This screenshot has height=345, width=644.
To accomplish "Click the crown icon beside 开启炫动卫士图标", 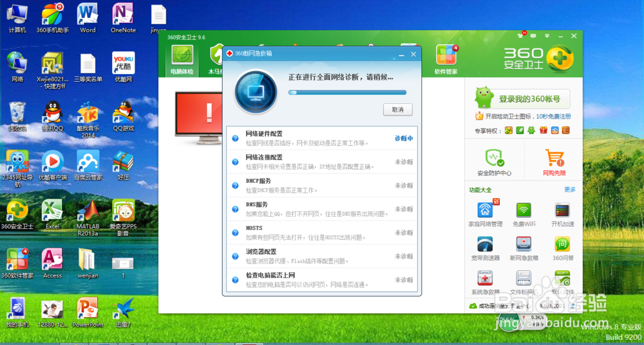I will click(479, 116).
